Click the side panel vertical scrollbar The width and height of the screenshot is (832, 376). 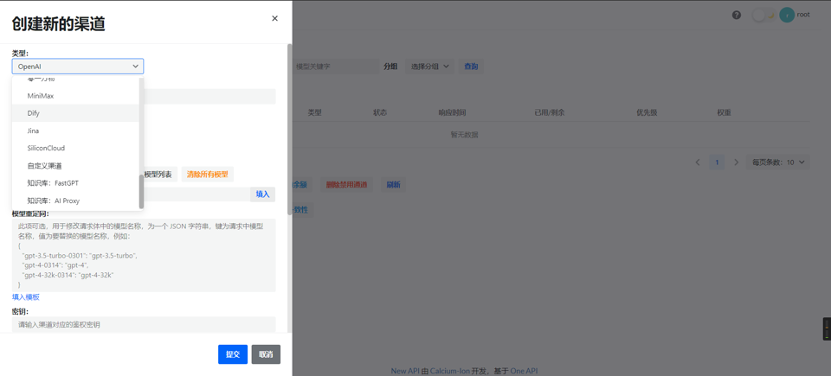pos(289,129)
